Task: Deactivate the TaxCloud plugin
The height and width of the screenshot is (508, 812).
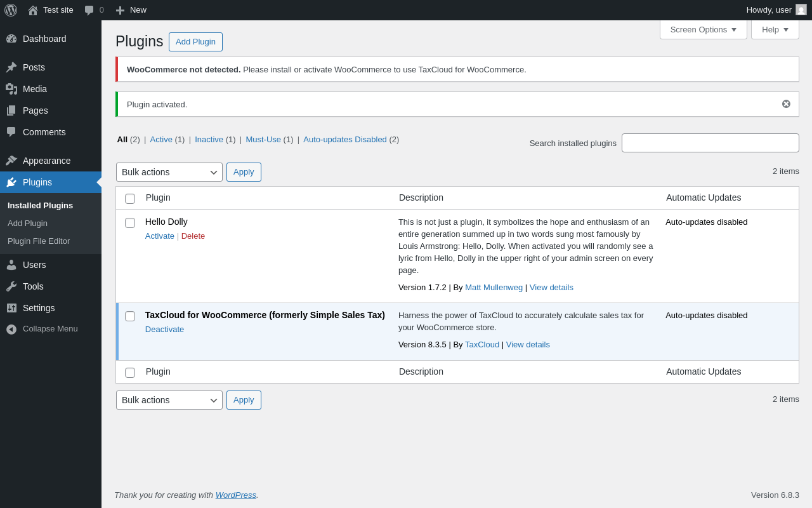Action: (164, 330)
